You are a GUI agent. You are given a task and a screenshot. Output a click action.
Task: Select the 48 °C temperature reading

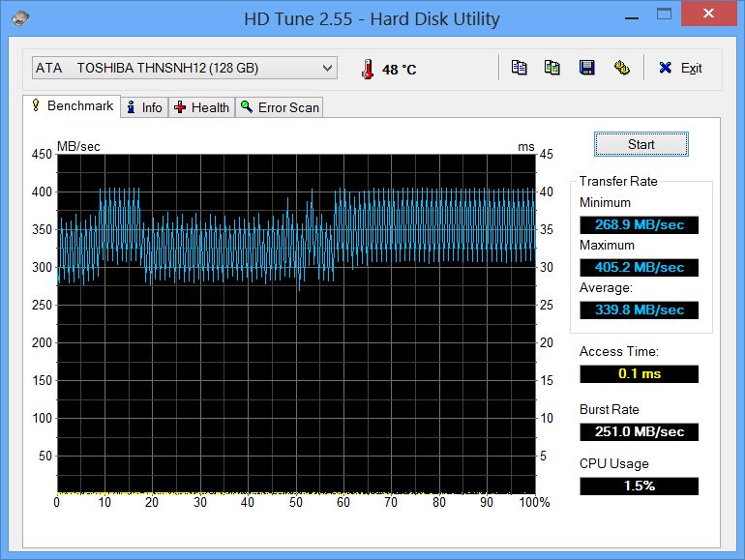pyautogui.click(x=399, y=70)
